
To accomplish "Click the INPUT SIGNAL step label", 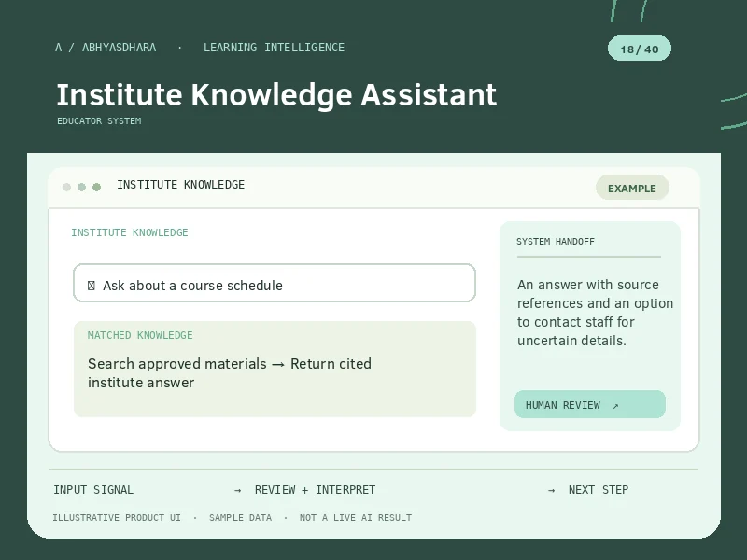I will tap(93, 489).
